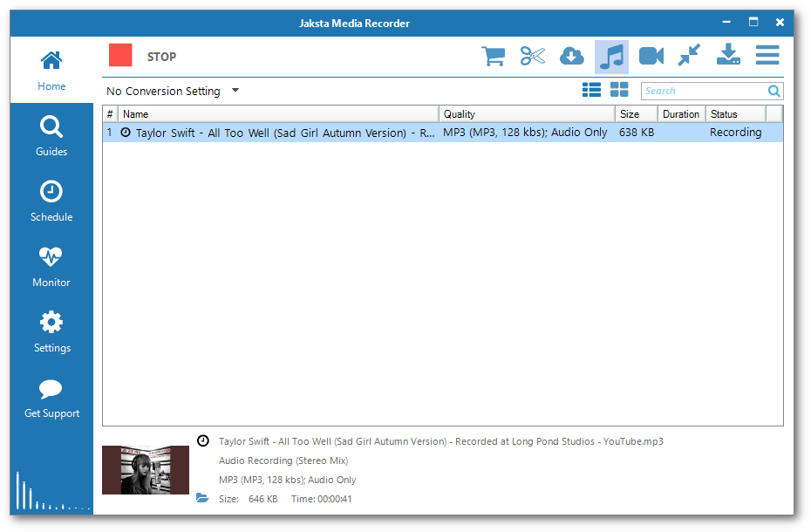This screenshot has width=811, height=532.
Task: Toggle the music note audio recording mode
Action: 611,57
